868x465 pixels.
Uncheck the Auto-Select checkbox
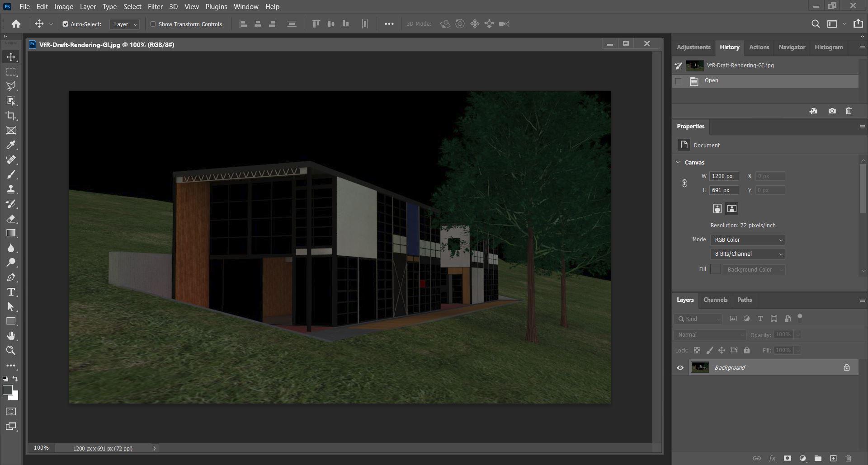(66, 24)
